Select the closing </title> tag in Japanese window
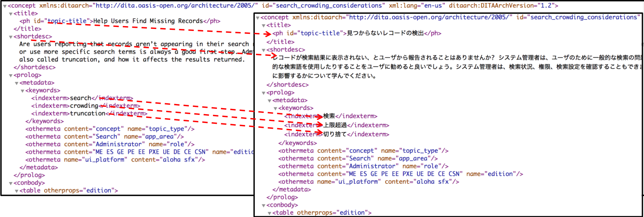The height and width of the screenshot is (217, 644). tap(281, 42)
